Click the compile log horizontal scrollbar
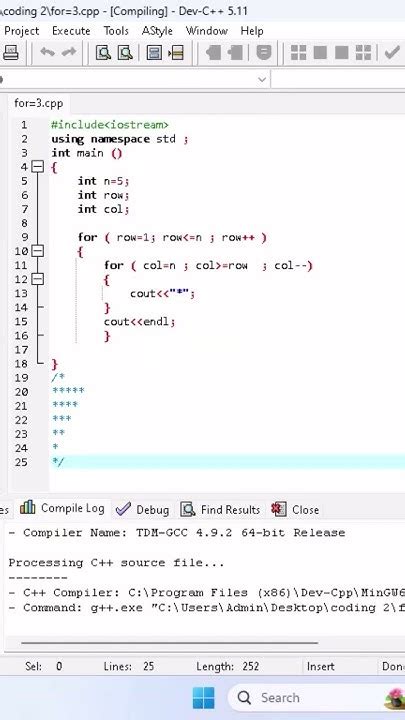405x720 pixels. pyautogui.click(x=169, y=643)
